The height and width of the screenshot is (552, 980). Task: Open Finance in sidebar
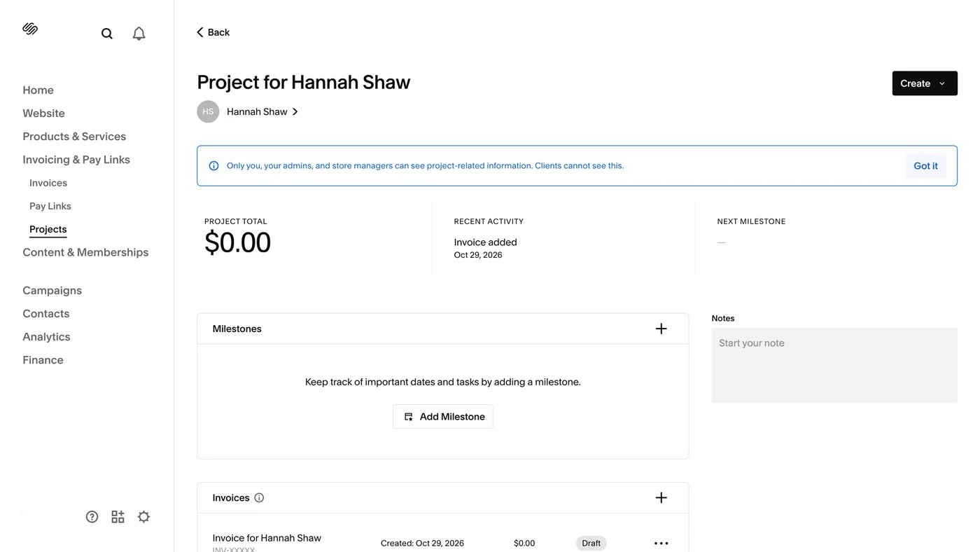tap(43, 359)
